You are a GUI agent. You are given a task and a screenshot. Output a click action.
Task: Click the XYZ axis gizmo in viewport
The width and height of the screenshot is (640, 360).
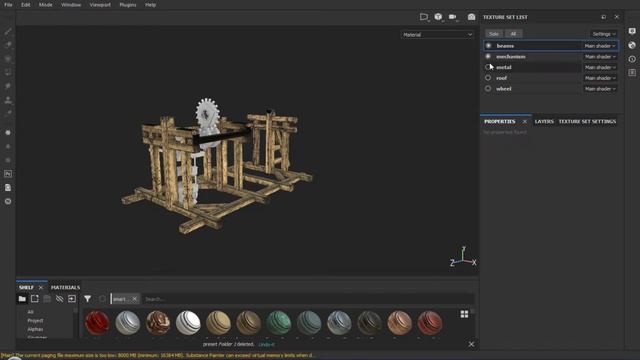click(x=463, y=257)
